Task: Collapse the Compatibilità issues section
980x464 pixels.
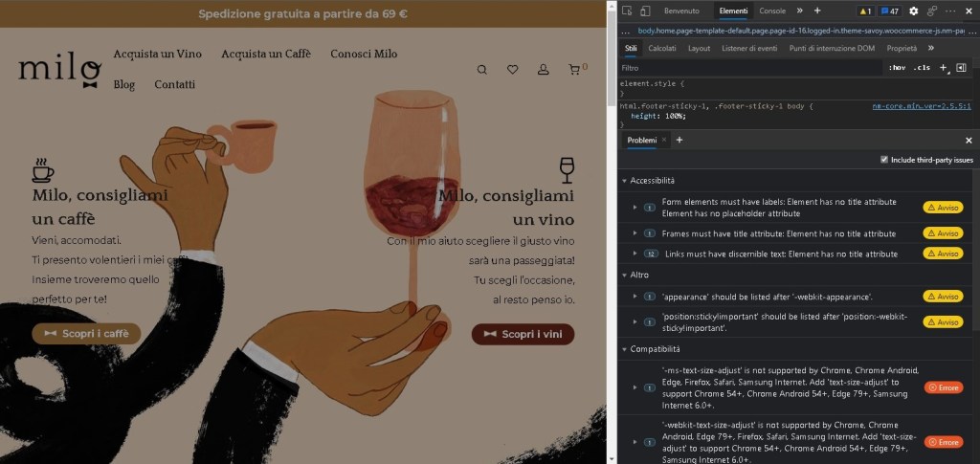Action: click(624, 350)
